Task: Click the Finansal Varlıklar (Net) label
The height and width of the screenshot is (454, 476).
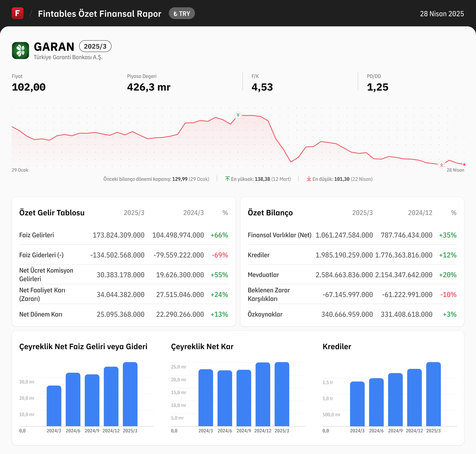Action: 280,235
